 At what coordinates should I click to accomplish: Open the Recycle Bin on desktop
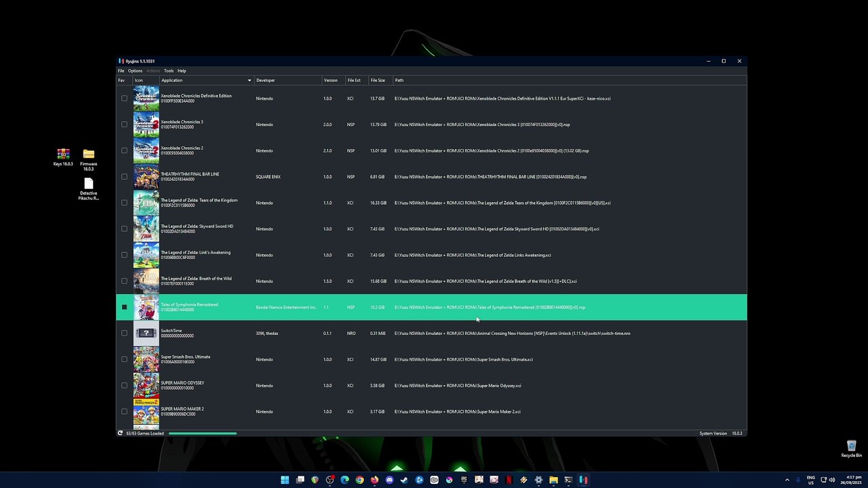click(852, 449)
